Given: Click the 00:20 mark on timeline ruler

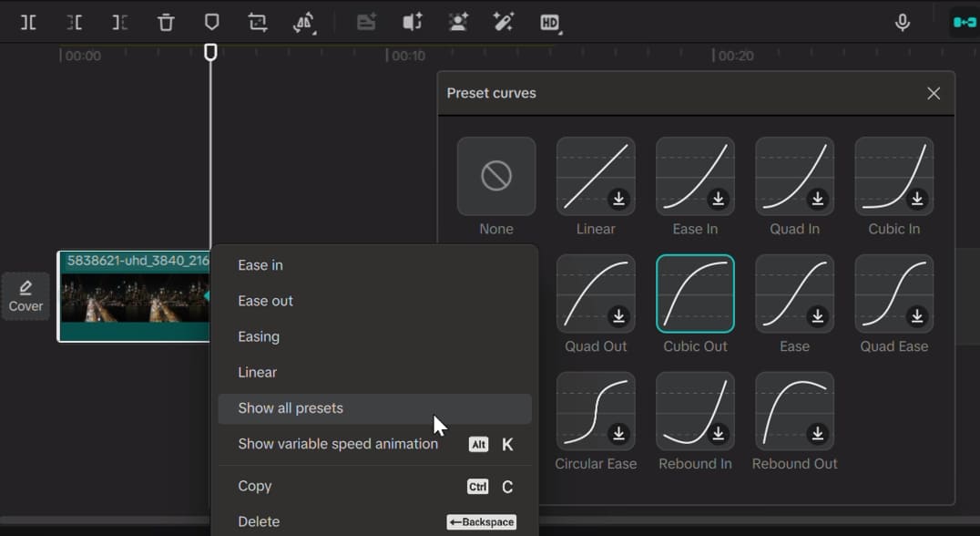Looking at the screenshot, I should click(734, 56).
